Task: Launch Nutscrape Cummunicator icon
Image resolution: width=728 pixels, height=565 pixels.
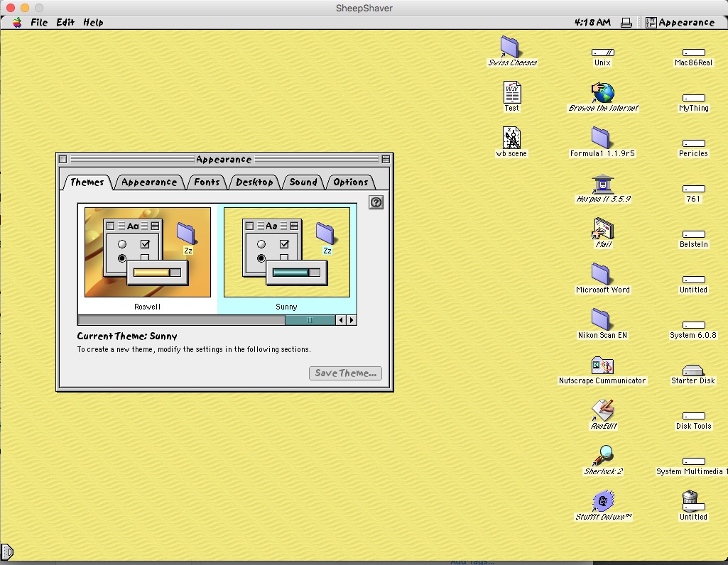Action: pyautogui.click(x=603, y=366)
